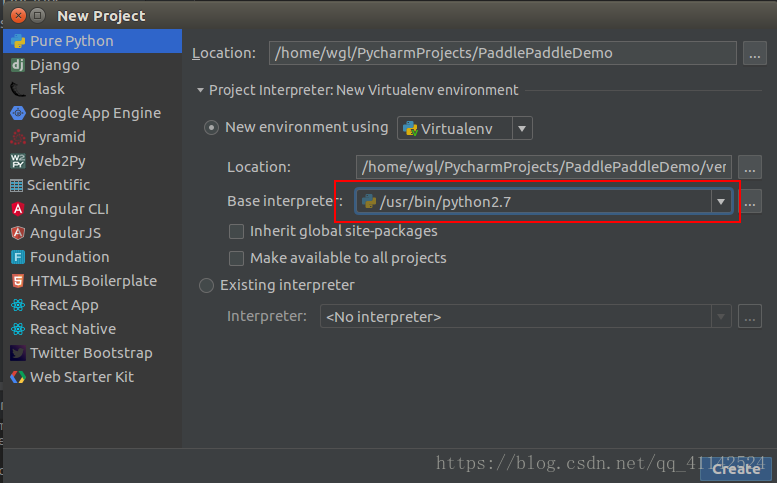Image resolution: width=777 pixels, height=483 pixels.
Task: Click the Create button
Action: point(736,469)
